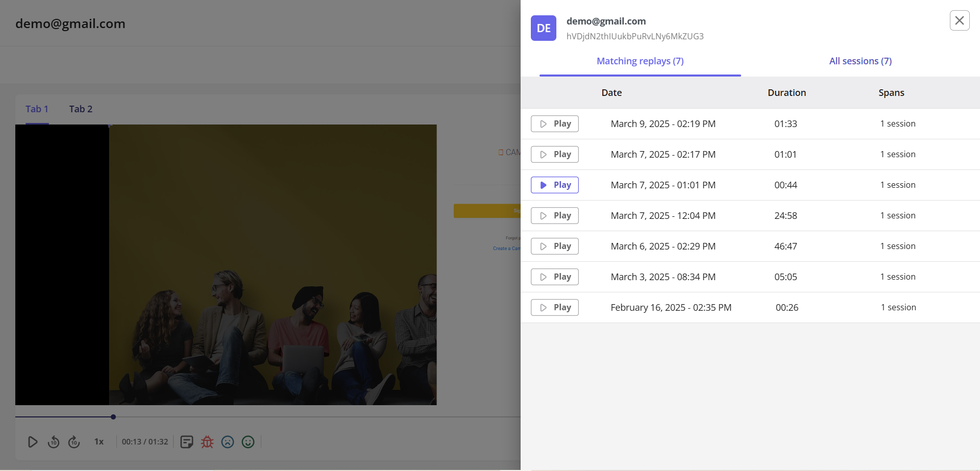Play the 46:47 session from March 6

(x=554, y=246)
